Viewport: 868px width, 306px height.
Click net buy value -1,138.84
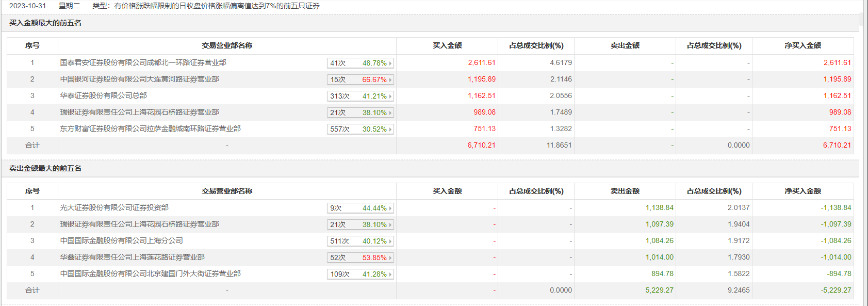coord(836,207)
